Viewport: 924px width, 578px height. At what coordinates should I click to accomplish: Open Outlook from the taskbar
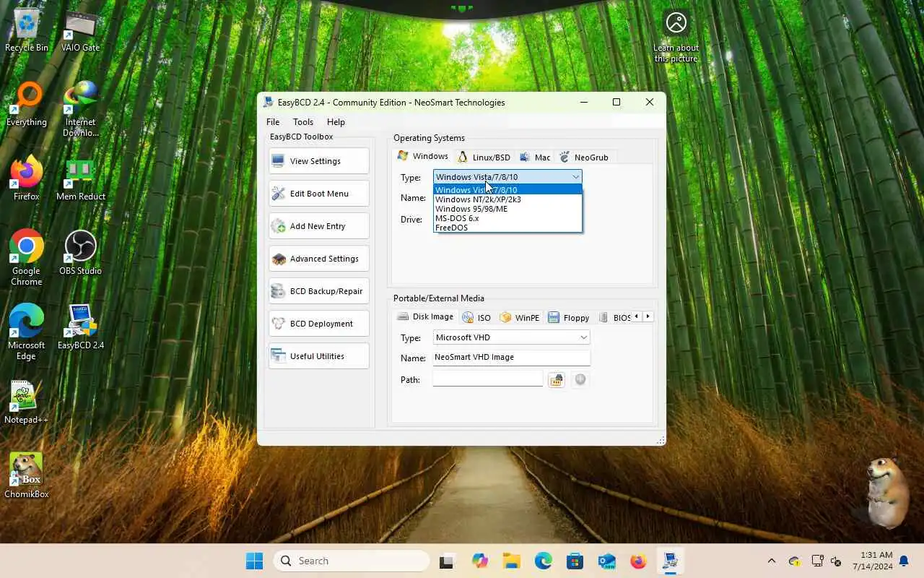(x=607, y=561)
